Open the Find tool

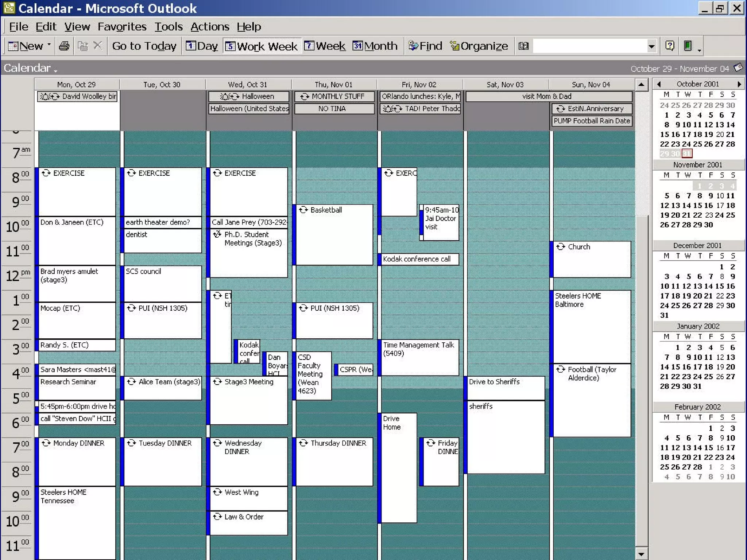pos(425,46)
